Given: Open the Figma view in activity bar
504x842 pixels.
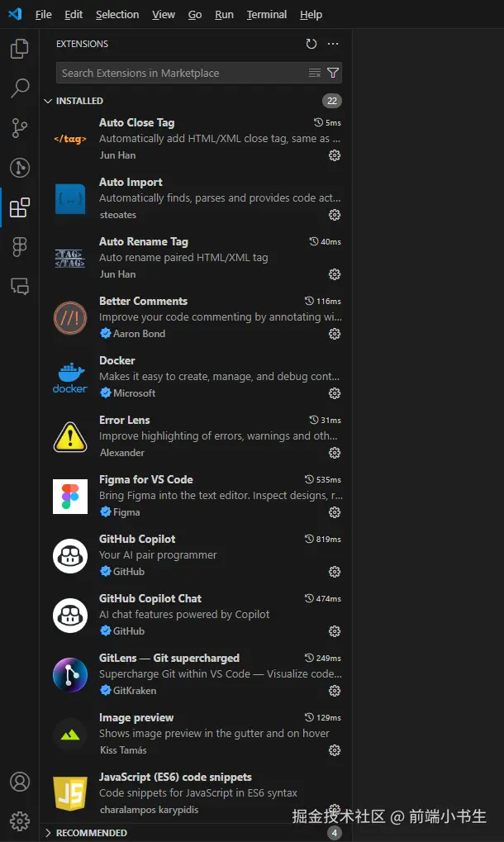Looking at the screenshot, I should click(x=20, y=247).
